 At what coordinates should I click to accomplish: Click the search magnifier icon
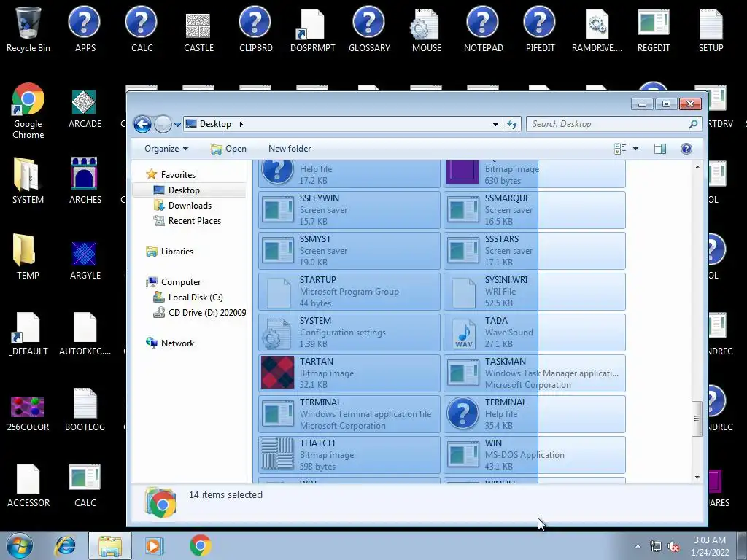click(693, 124)
